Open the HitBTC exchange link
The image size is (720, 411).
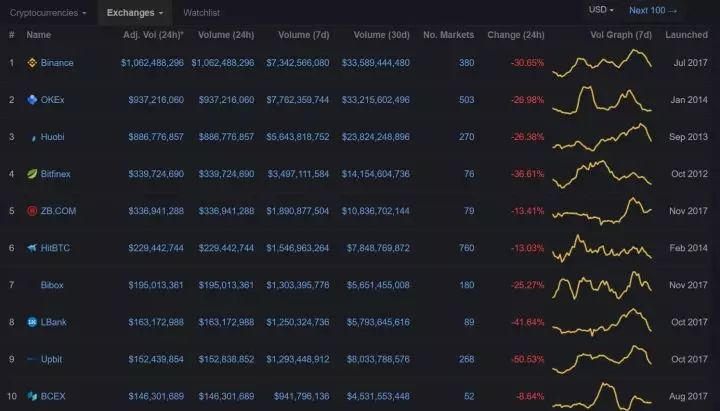click(55, 248)
